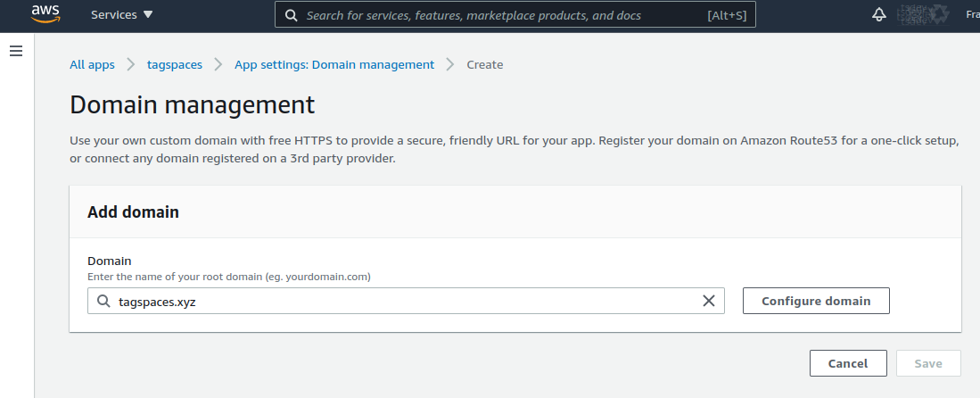Viewport: 980px width, 398px height.
Task: Open the hamburger side navigation menu
Action: 16,52
